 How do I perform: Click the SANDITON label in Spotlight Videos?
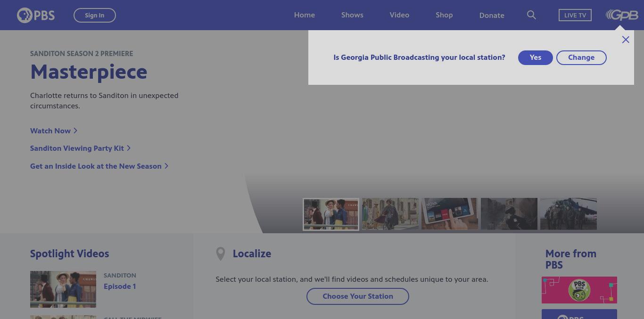click(120, 275)
